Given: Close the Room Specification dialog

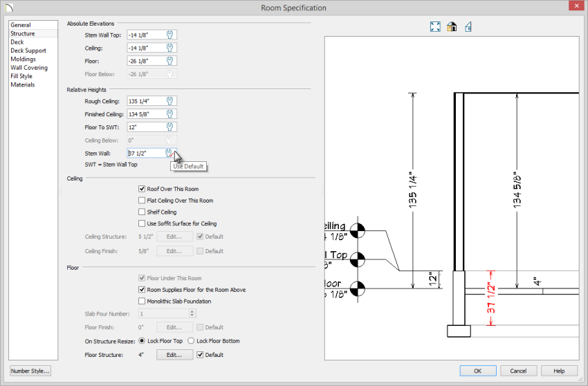Looking at the screenshot, I should [577, 6].
